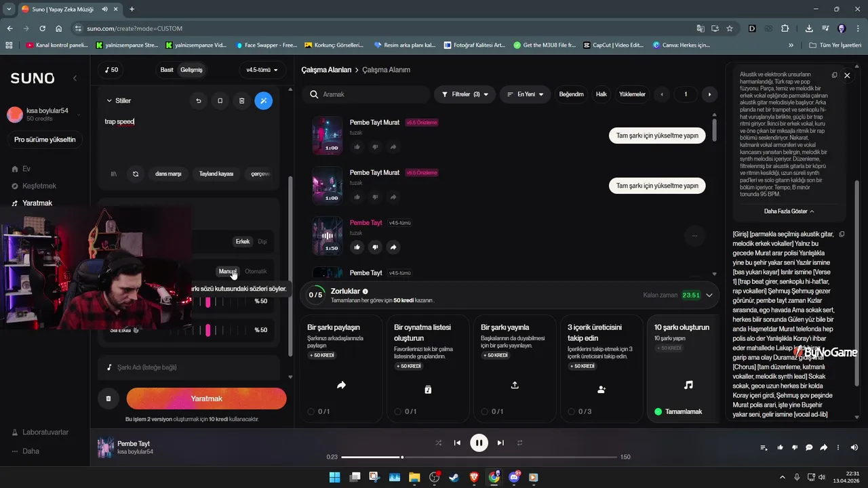Open the v4.5-tümü model version dropdown
The width and height of the screenshot is (868, 488).
point(263,70)
